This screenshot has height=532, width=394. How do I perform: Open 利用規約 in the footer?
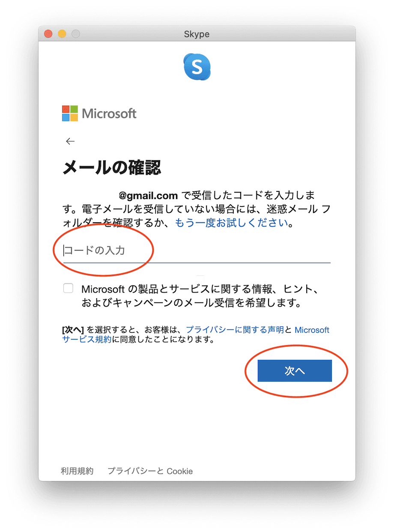(77, 471)
